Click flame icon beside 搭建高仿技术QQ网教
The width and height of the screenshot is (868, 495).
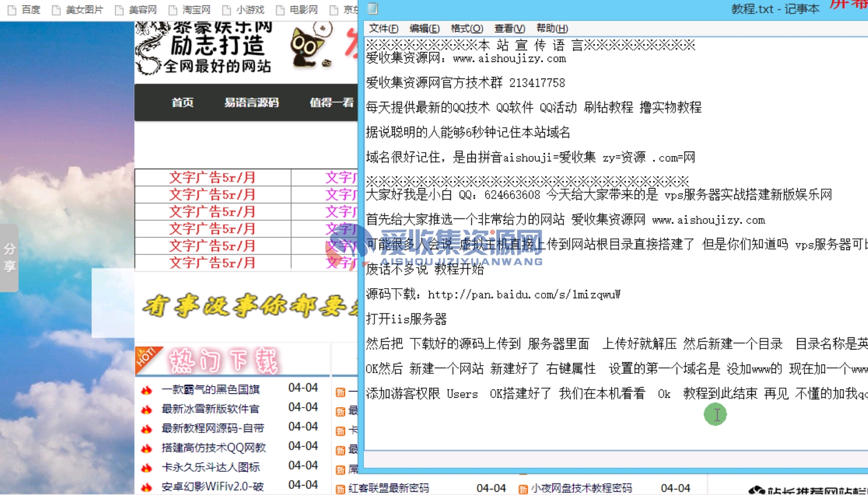point(147,449)
